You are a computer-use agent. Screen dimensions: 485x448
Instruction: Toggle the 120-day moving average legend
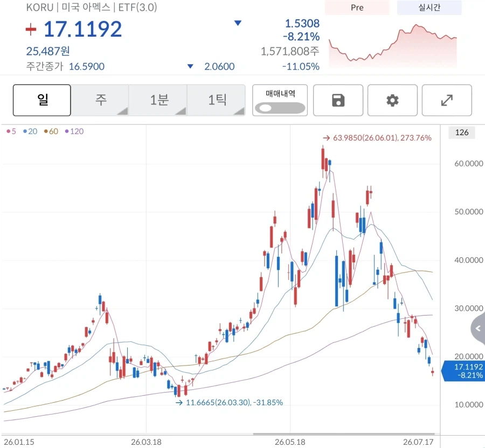coord(74,131)
